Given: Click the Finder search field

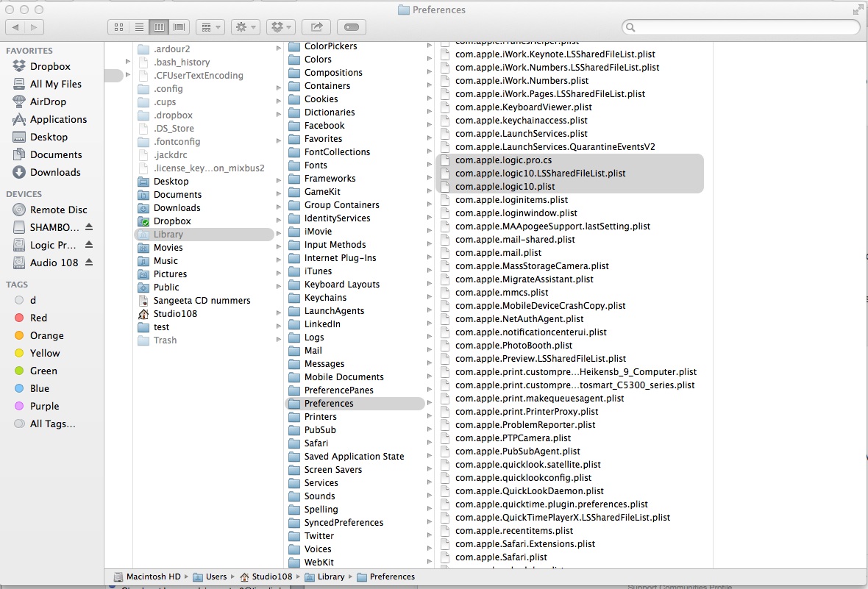Looking at the screenshot, I should pos(741,27).
